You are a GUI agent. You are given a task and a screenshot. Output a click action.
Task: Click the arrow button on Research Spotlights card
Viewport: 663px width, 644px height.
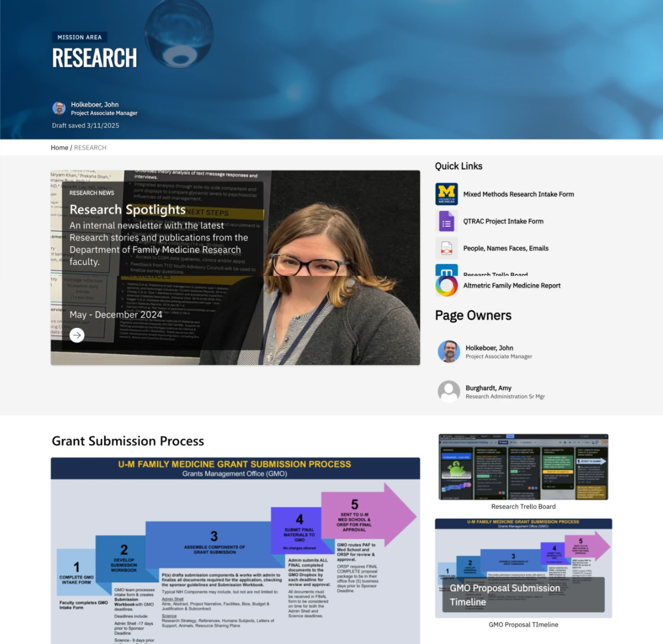click(77, 335)
